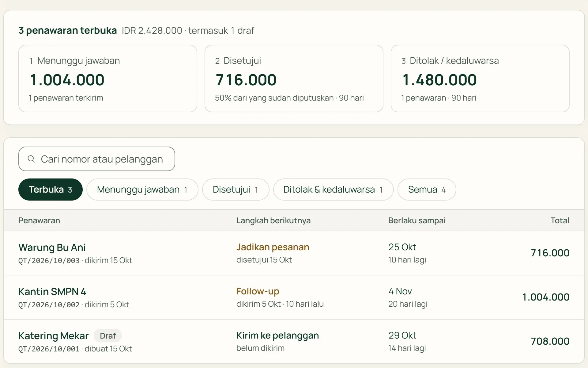Focus the Cari nomor atau pelanggan field
This screenshot has width=588, height=368.
pos(97,159)
